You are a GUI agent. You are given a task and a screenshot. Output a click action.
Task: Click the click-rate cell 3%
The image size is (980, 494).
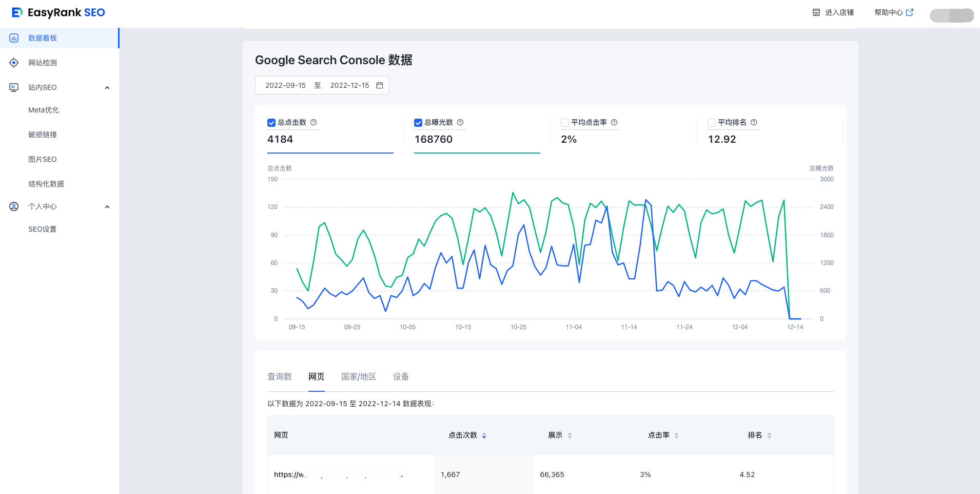point(645,474)
